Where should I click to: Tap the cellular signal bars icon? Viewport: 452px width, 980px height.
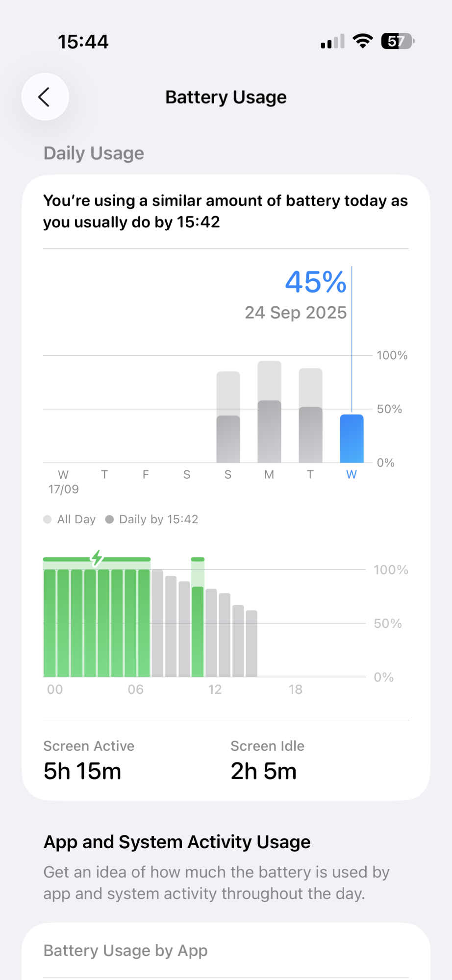(x=332, y=42)
